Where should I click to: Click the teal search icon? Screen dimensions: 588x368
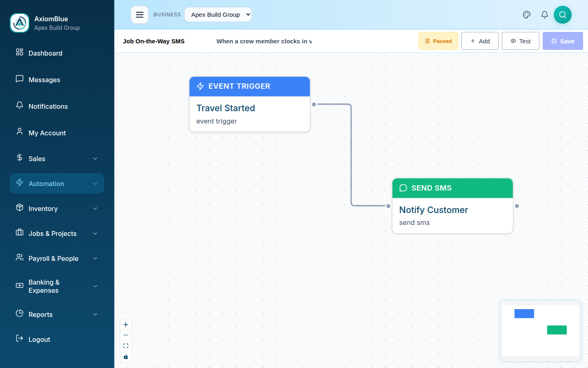pyautogui.click(x=563, y=14)
